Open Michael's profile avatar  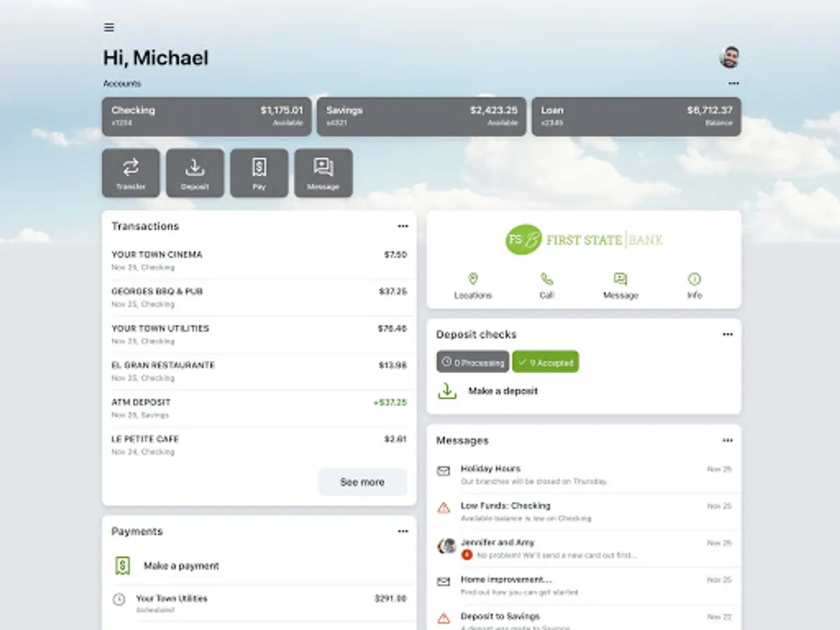(729, 57)
